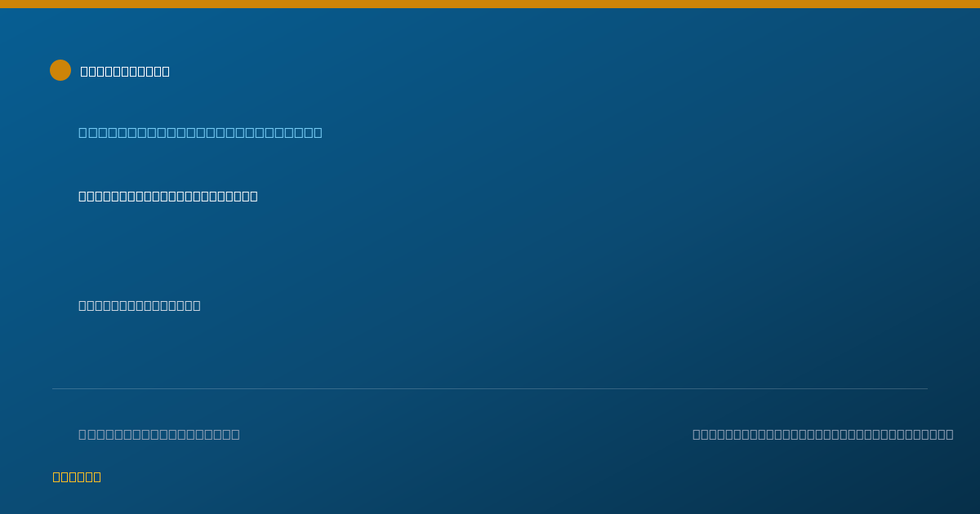Select the white title text beside orange circle

(x=125, y=71)
